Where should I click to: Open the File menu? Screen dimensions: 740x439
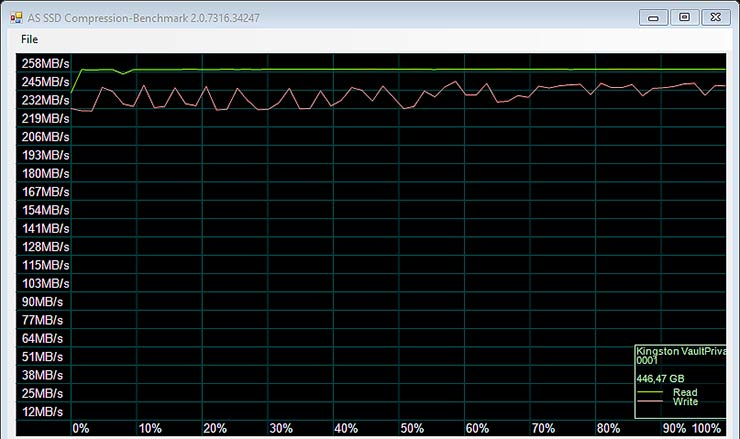pos(29,39)
